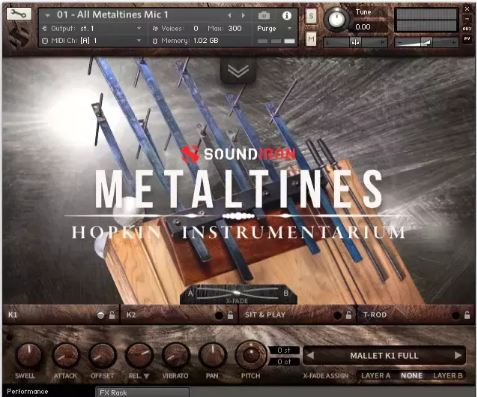This screenshot has width=477, height=397.
Task: Click the X-FADE A/B slider
Action: click(x=237, y=293)
